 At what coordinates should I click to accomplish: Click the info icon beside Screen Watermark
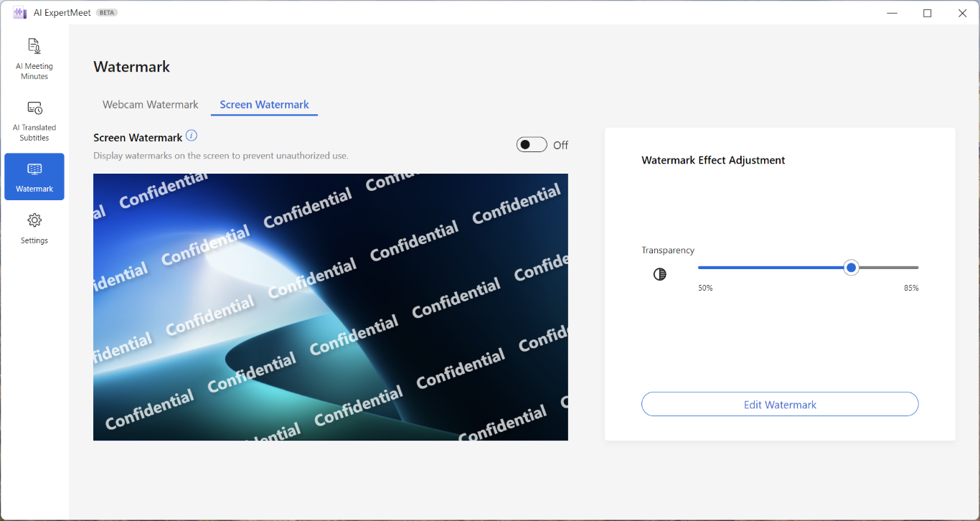[192, 136]
